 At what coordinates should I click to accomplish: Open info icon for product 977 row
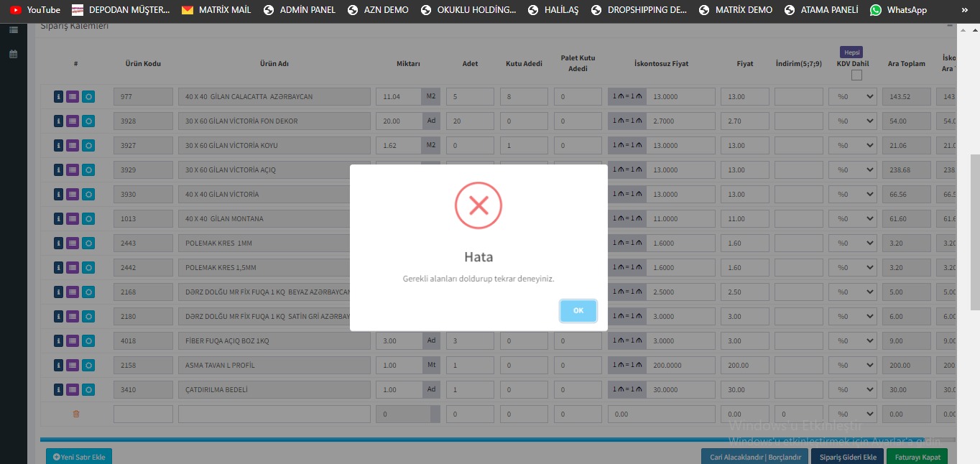(59, 97)
